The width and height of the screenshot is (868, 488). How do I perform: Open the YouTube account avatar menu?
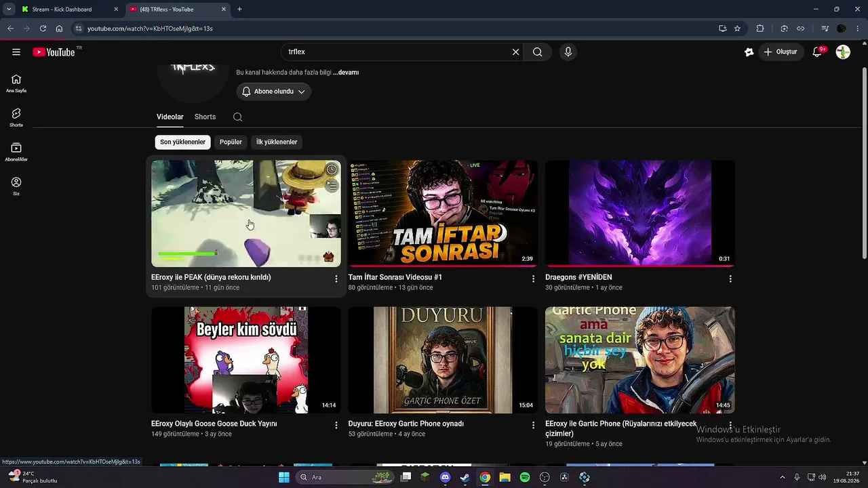click(x=843, y=52)
